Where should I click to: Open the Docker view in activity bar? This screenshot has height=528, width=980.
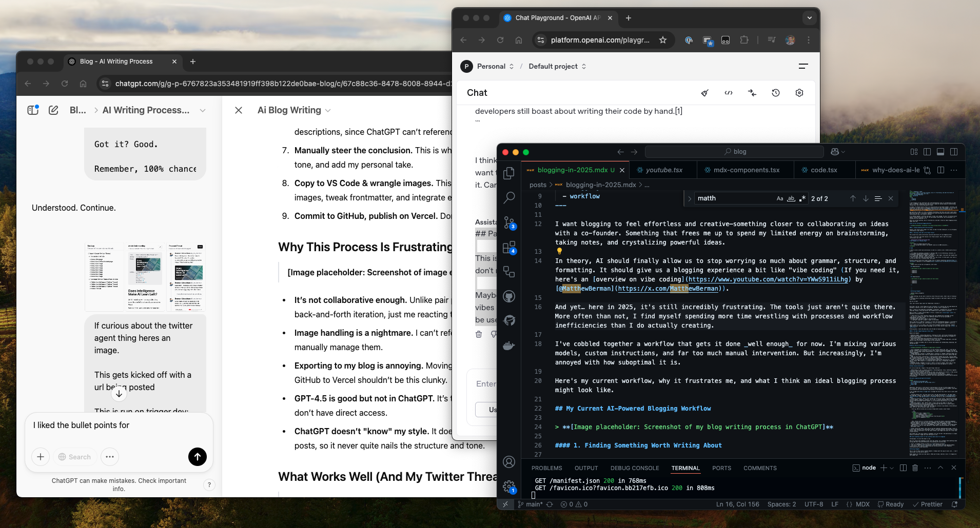[509, 346]
